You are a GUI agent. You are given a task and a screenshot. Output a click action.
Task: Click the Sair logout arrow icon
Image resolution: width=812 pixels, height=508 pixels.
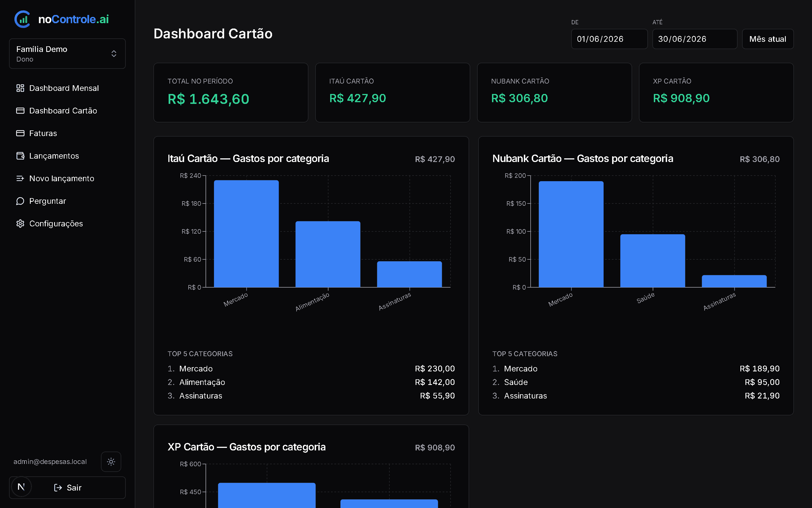click(x=58, y=487)
